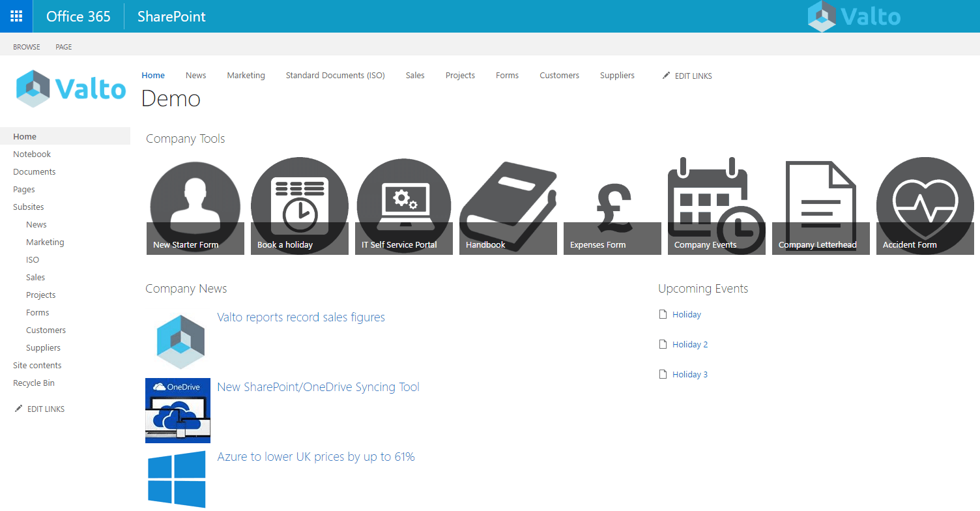Select the Projects subsite in left sidebar
Viewport: 980px width, 511px height.
point(40,295)
